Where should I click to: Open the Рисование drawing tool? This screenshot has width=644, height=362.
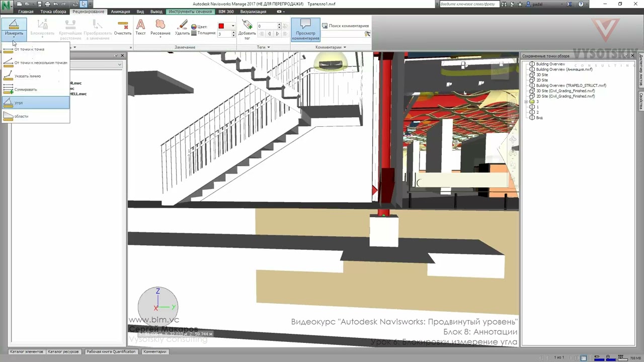point(160,28)
